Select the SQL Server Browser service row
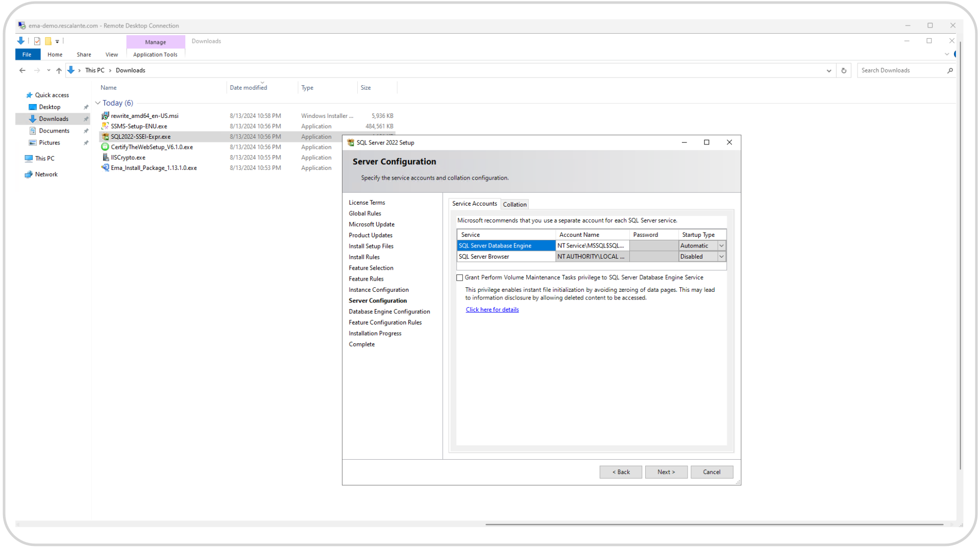This screenshot has width=980, height=551. 506,257
